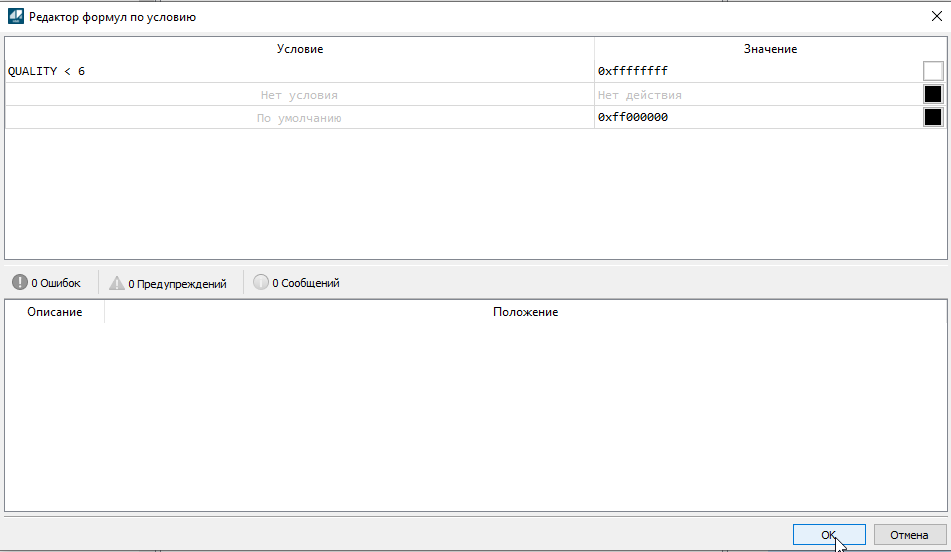Toggle the 0 Сообщений messages filter

[296, 283]
